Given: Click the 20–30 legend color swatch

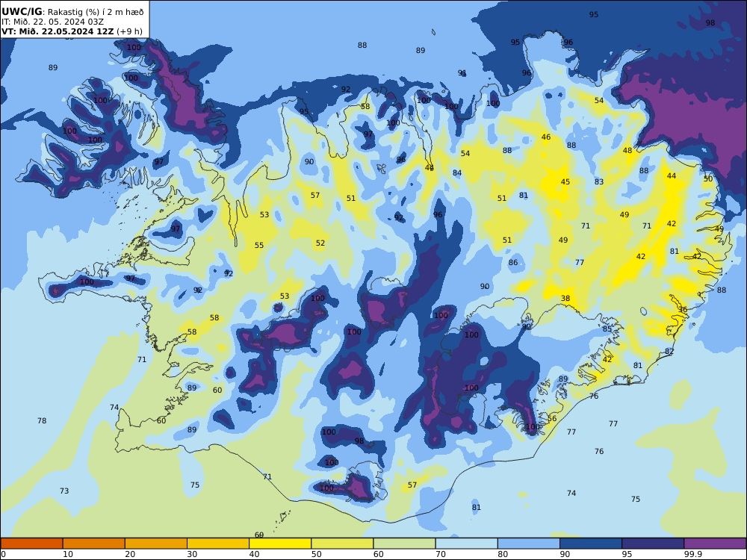Looking at the screenshot, I should click(156, 544).
